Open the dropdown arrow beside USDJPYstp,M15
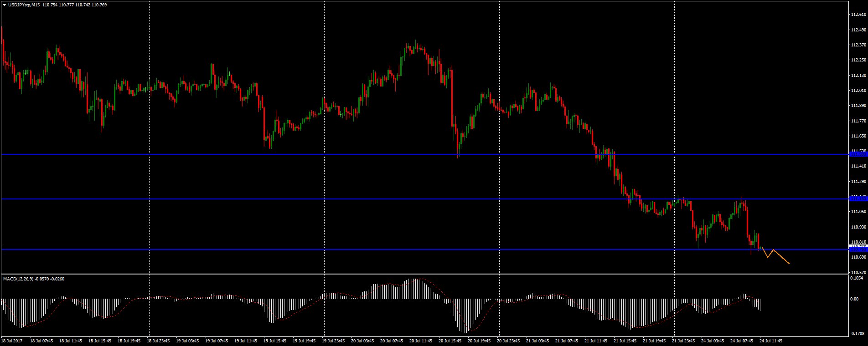The height and width of the screenshot is (346, 868). click(x=4, y=5)
